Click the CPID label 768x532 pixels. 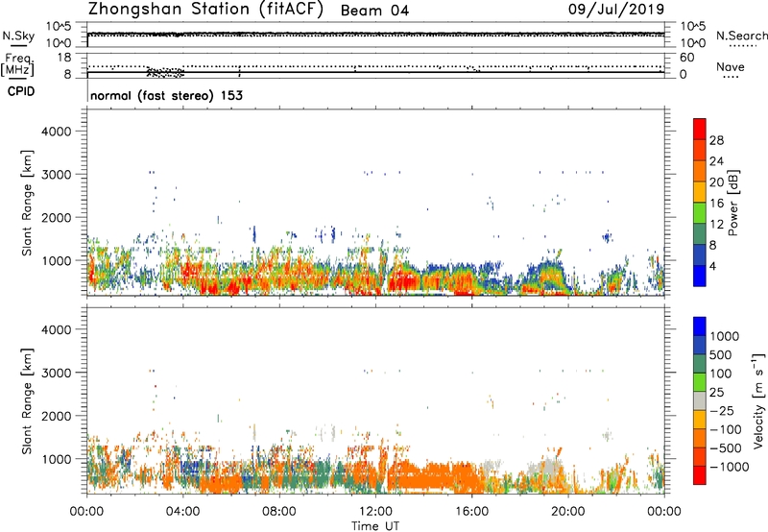click(21, 91)
